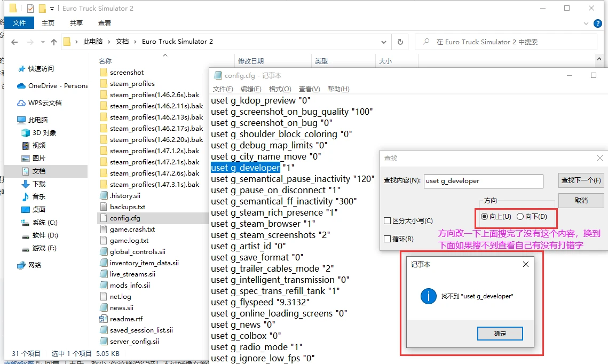
Task: Open Notepad 编辑(E) menu
Action: [x=251, y=89]
